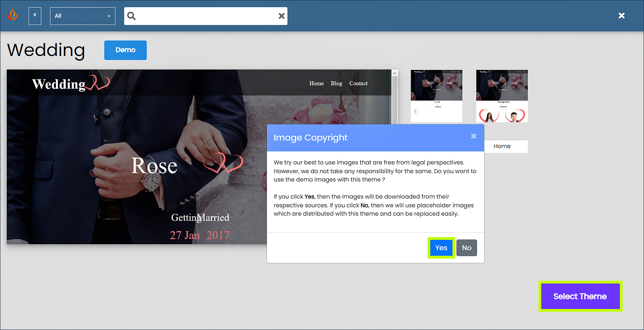Click the search magnifier icon
This screenshot has height=330, width=644.
(132, 16)
